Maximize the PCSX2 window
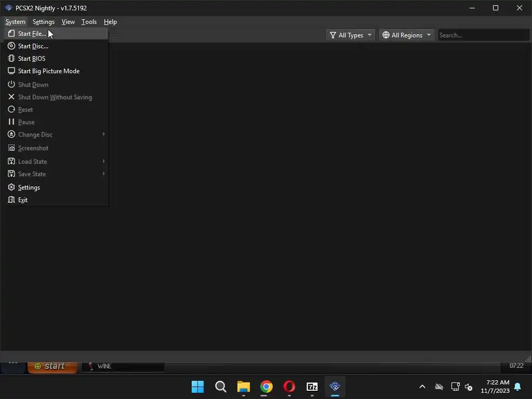 point(496,8)
